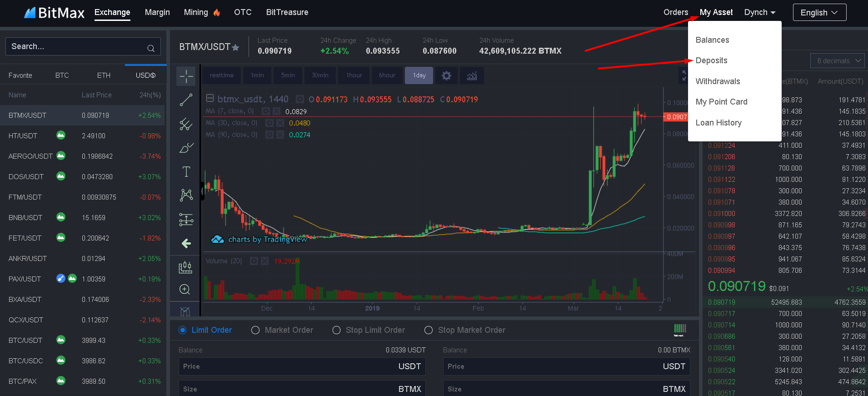868x396 pixels.
Task: Open settings gear for MA (90, close, 0)
Action: point(269,135)
